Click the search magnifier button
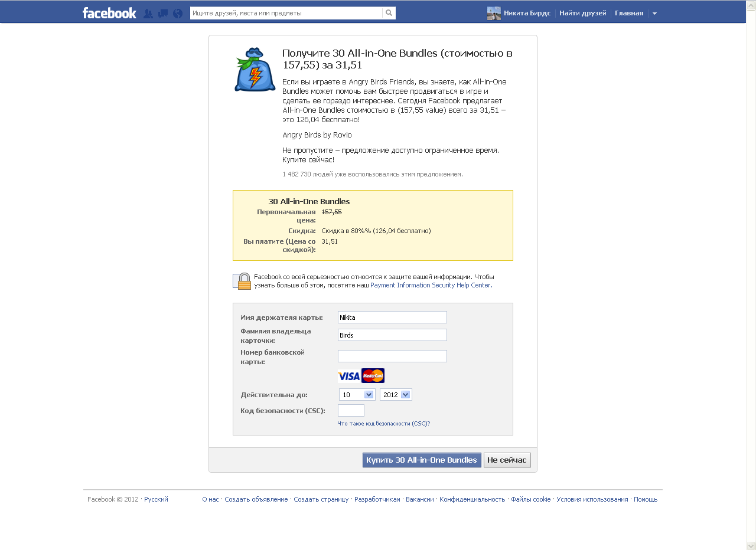 [x=389, y=13]
